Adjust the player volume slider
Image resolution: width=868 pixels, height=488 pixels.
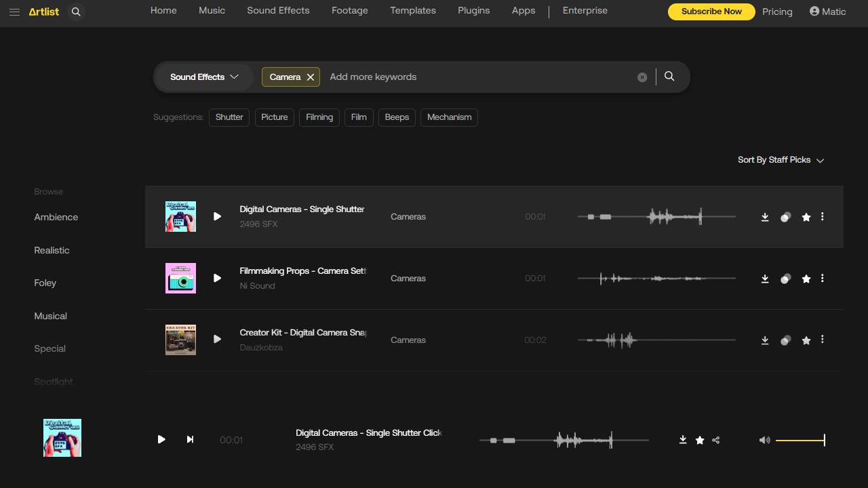tap(800, 440)
